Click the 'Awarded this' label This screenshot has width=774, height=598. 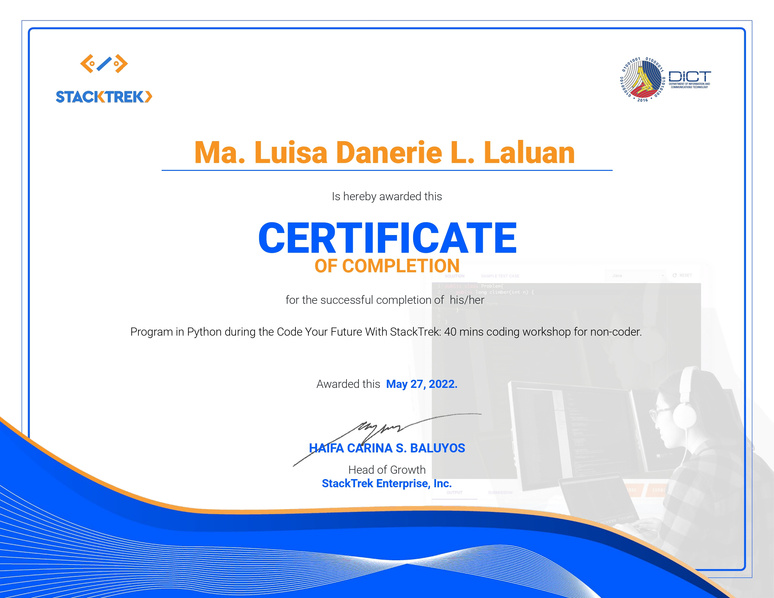pyautogui.click(x=348, y=384)
